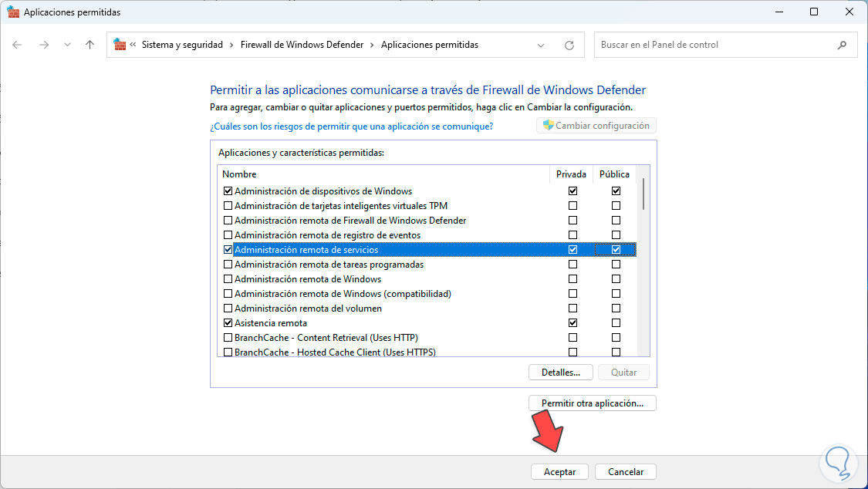Check Administración remota de Windows (compatibilidad)

(228, 294)
